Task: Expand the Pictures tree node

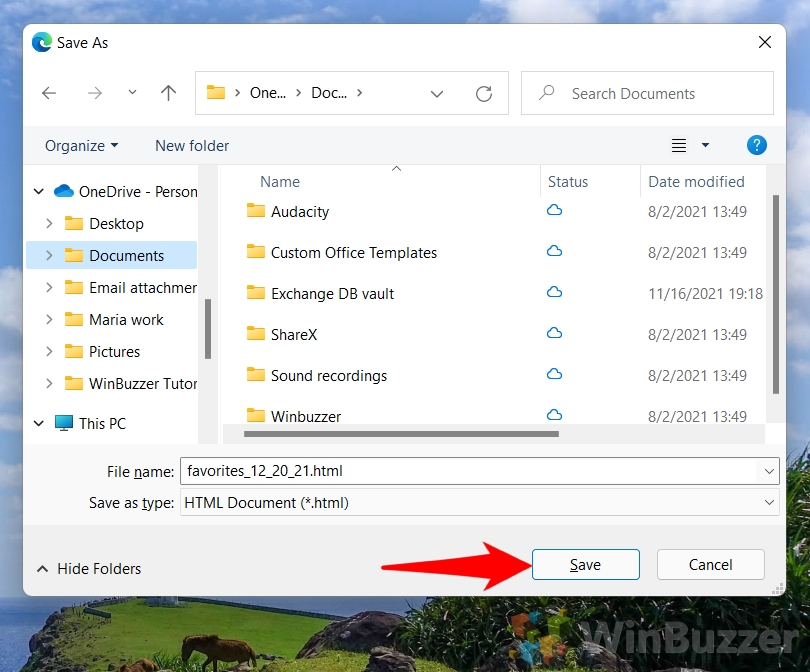Action: coord(49,352)
